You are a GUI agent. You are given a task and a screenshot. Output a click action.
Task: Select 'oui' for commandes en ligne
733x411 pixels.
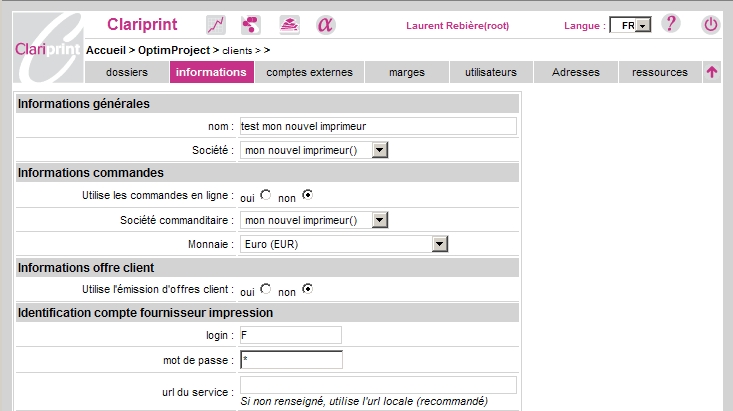[265, 195]
